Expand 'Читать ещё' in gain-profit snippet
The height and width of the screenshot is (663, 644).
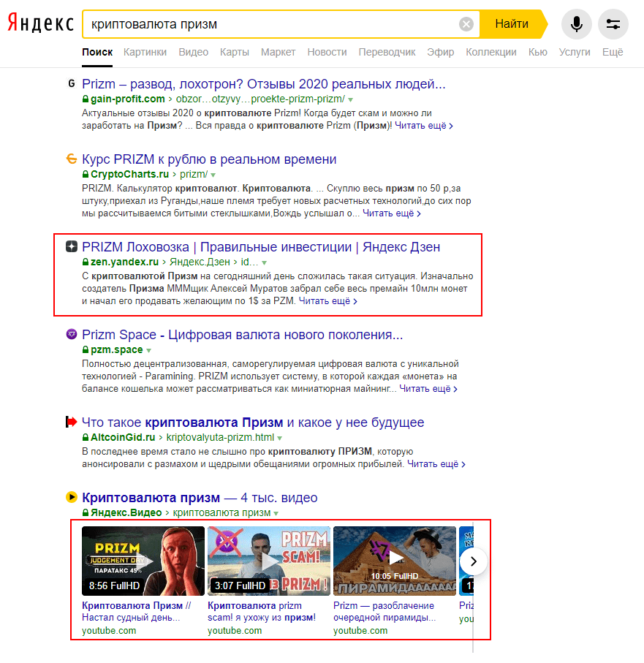tap(424, 126)
